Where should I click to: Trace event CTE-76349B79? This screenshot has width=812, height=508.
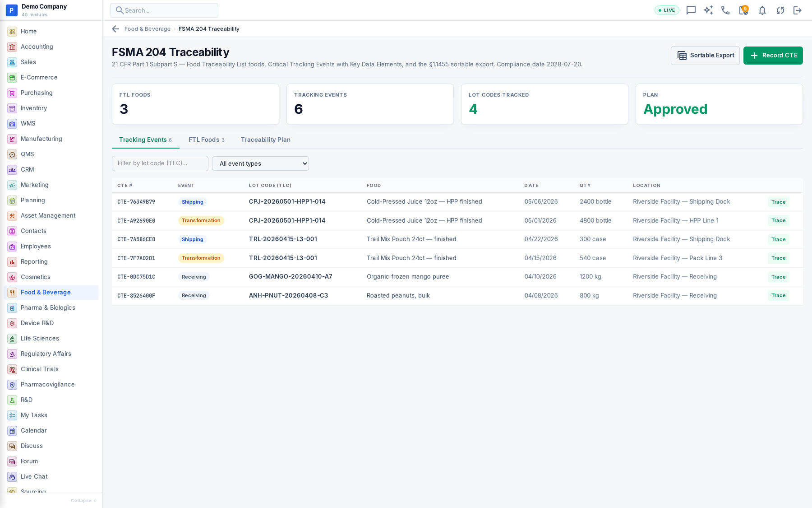pos(778,202)
